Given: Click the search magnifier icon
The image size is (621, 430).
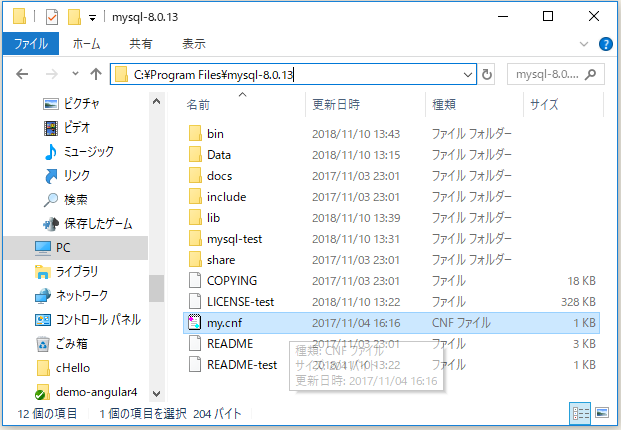Looking at the screenshot, I should (x=591, y=74).
